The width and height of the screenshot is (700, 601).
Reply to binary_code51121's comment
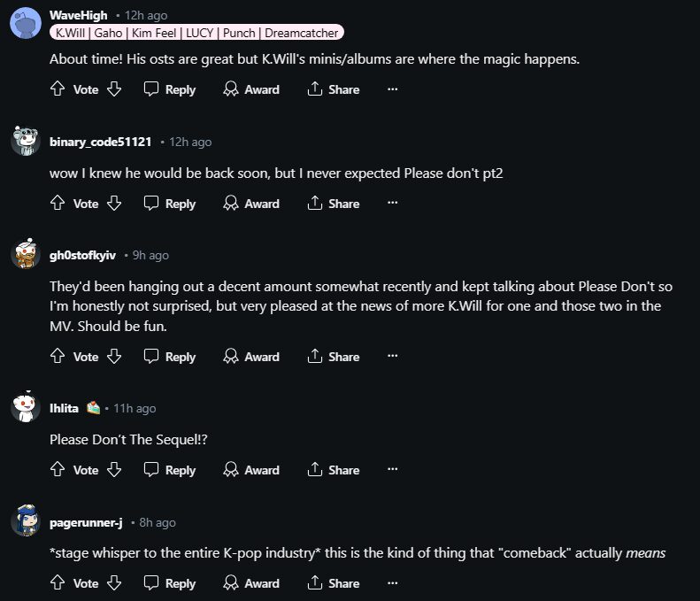coord(170,204)
